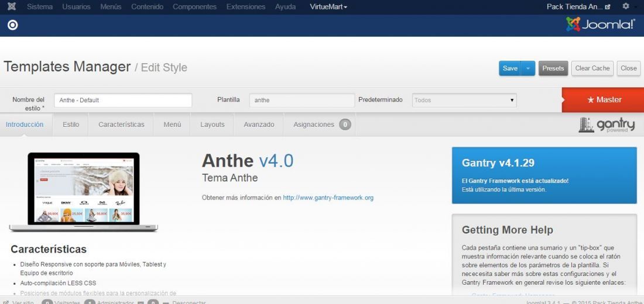644x304 pixels.
Task: Click the circular target icon in the blue header
Action: click(x=13, y=26)
